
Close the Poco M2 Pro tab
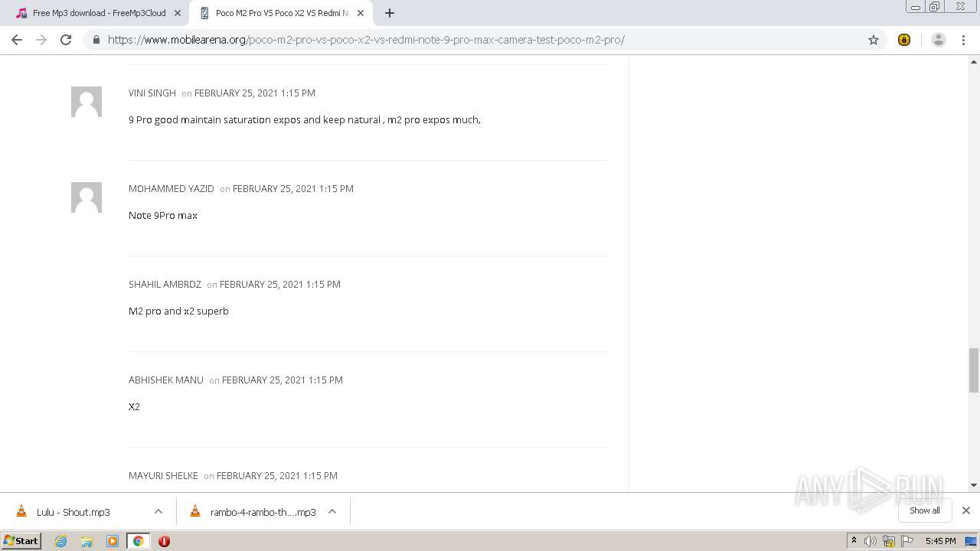361,13
